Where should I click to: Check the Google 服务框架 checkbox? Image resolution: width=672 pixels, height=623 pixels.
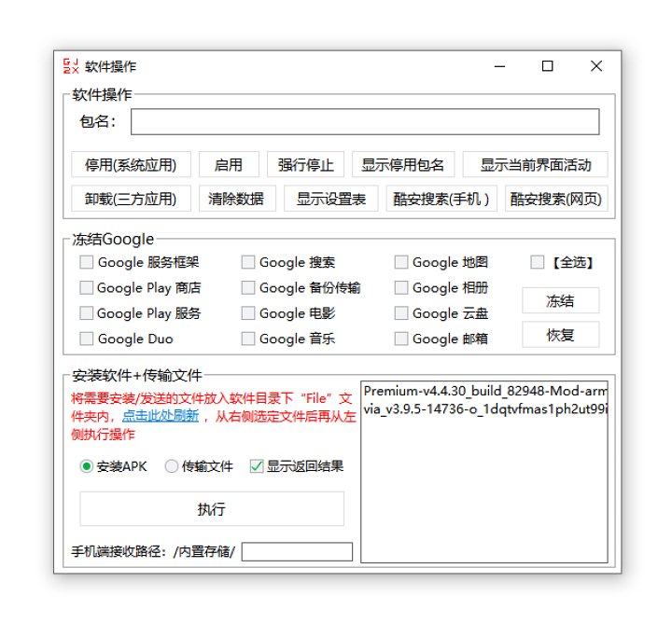(x=87, y=262)
